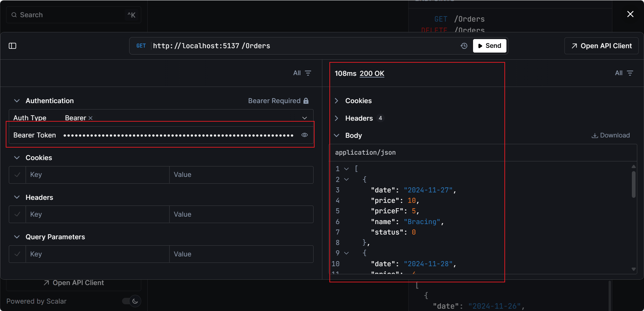644x311 pixels.
Task: Click the response body scrollbar
Action: [x=634, y=184]
